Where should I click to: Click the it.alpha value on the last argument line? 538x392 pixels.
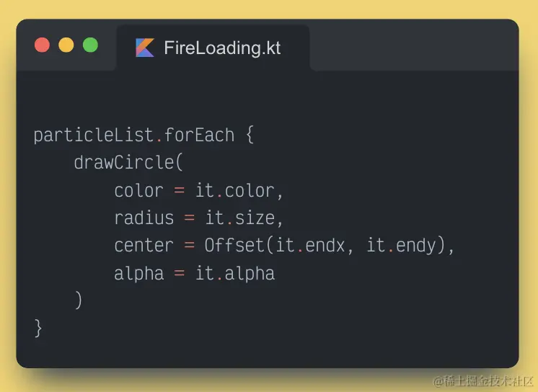pyautogui.click(x=235, y=273)
